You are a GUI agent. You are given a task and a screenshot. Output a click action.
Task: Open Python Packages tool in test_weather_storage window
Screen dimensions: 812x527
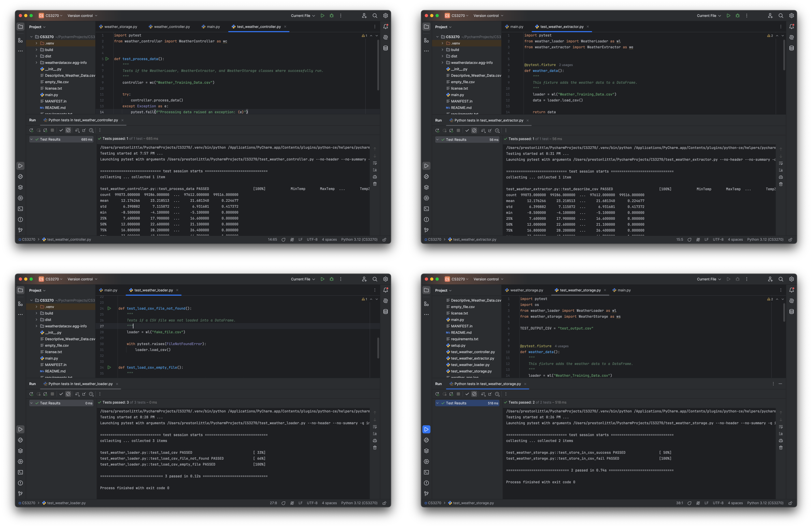point(426,451)
